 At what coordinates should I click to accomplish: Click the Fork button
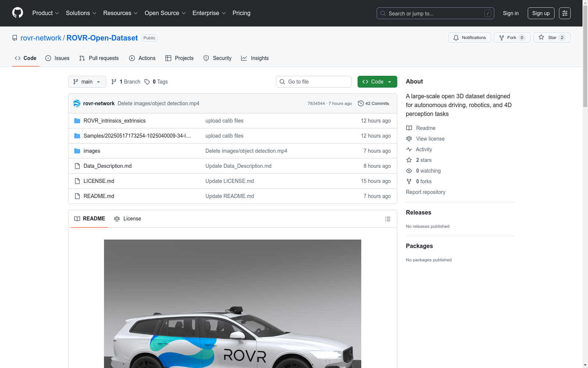pyautogui.click(x=512, y=38)
